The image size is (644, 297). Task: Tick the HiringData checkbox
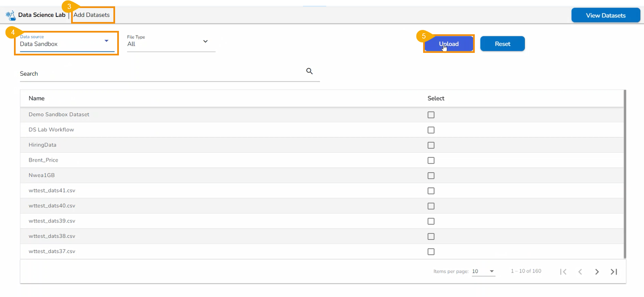[x=431, y=145]
